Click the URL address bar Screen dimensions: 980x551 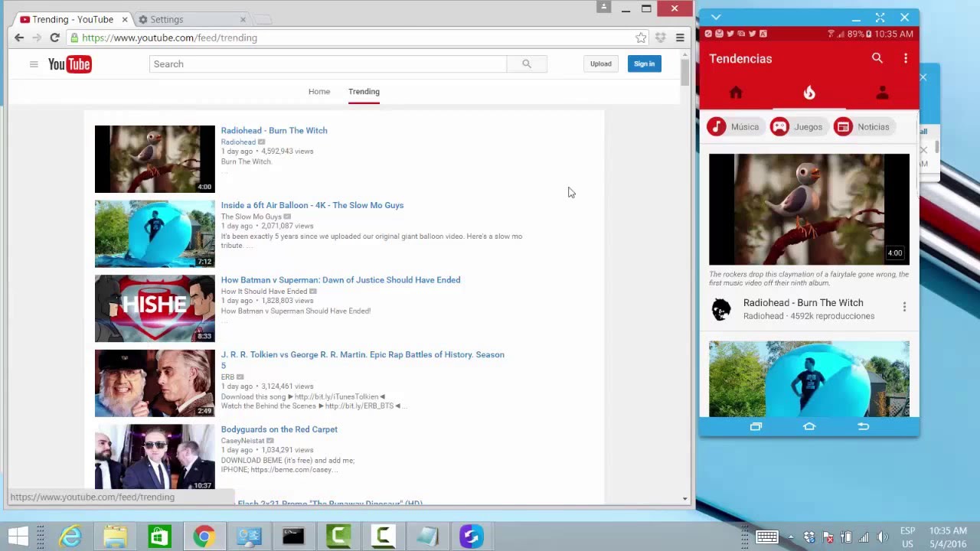point(352,37)
